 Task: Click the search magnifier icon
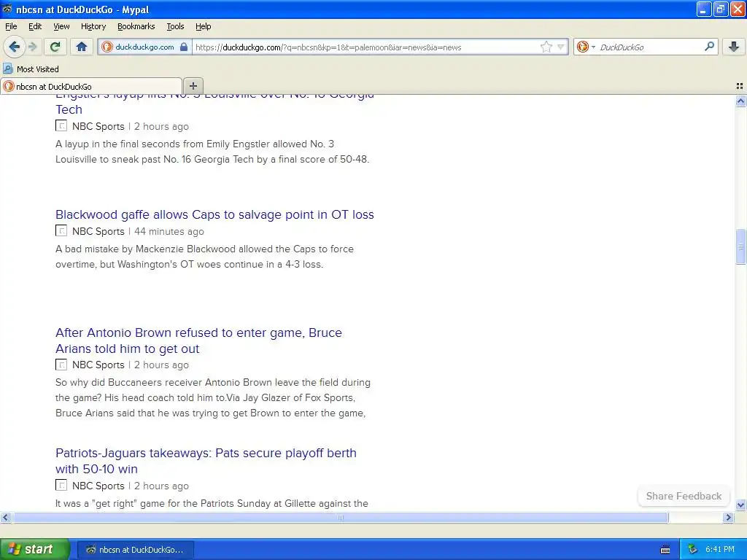tap(709, 47)
